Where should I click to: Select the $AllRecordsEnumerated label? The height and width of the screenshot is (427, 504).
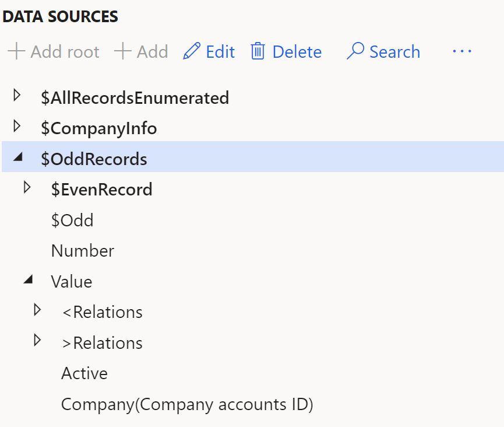(135, 98)
